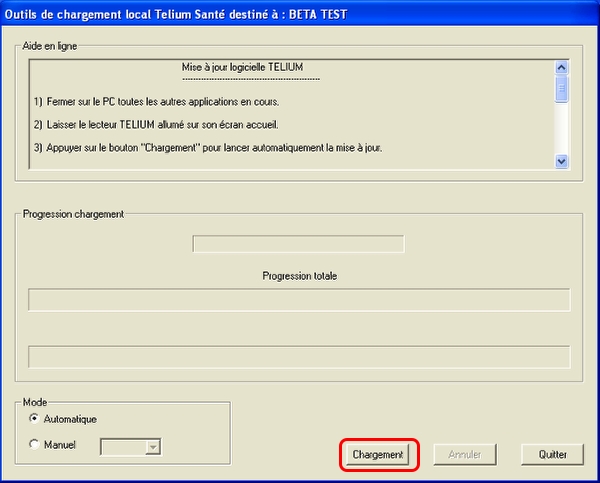This screenshot has height=483, width=600.
Task: Click the Progression totale progress bar
Action: (299, 300)
